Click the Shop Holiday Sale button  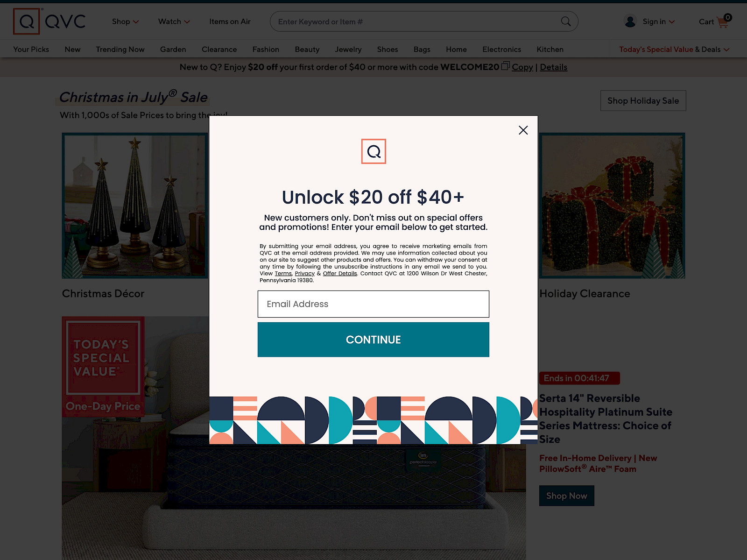643,100
